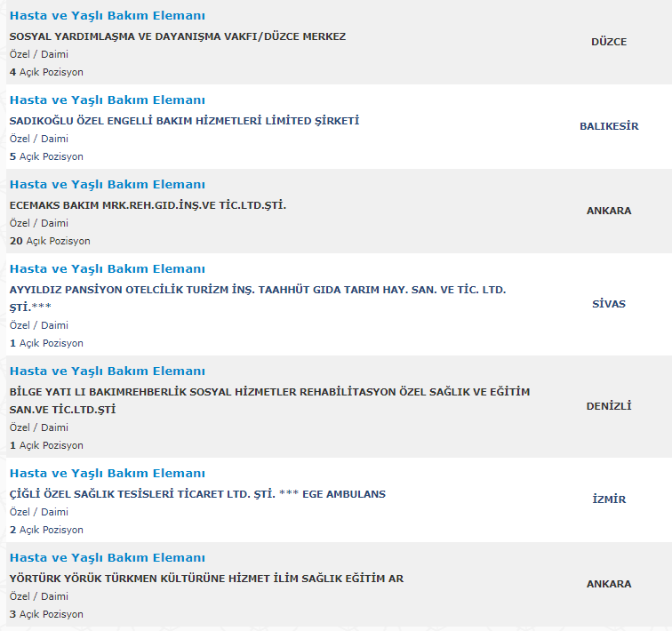Screen dimensions: 672x631
Task: Click the BALIKESİR location label
Action: point(609,126)
